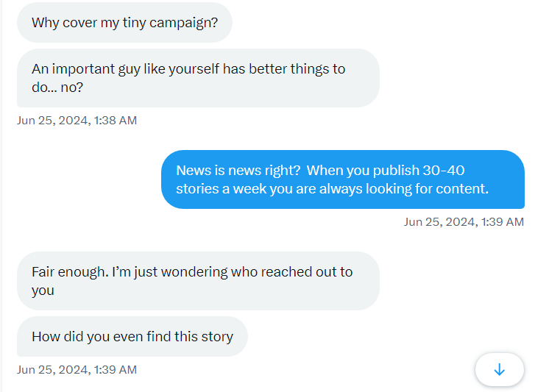The image size is (535, 392).
Task: Click the word "story" in the last message
Action: (x=216, y=337)
